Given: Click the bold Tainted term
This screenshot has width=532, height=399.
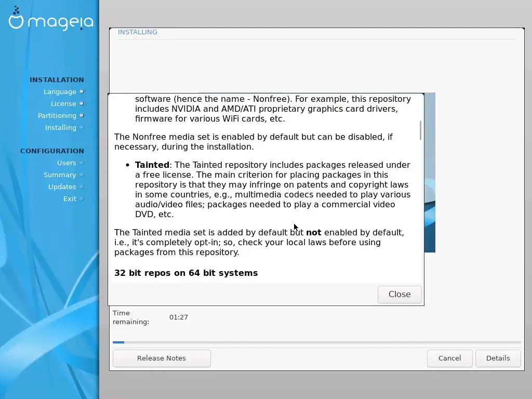Looking at the screenshot, I should pyautogui.click(x=152, y=165).
